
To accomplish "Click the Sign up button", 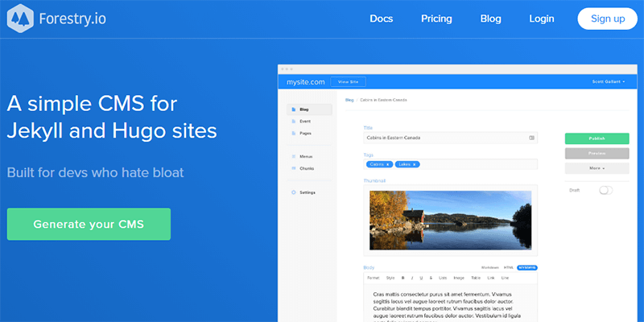I will [608, 19].
